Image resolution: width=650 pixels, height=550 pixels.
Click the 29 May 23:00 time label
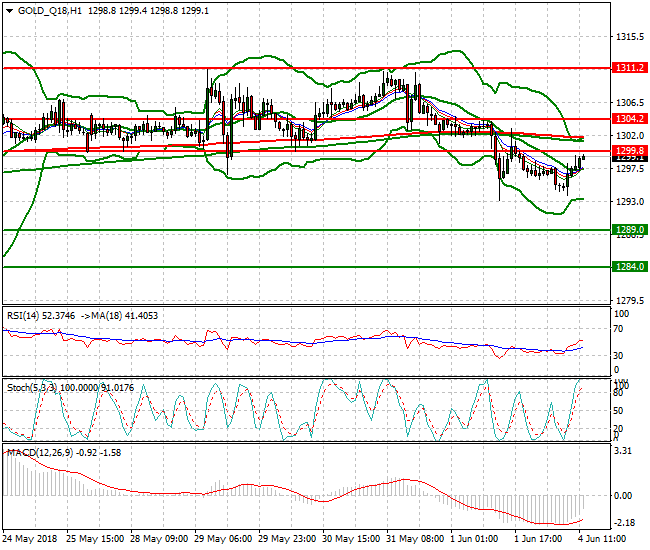[287, 539]
